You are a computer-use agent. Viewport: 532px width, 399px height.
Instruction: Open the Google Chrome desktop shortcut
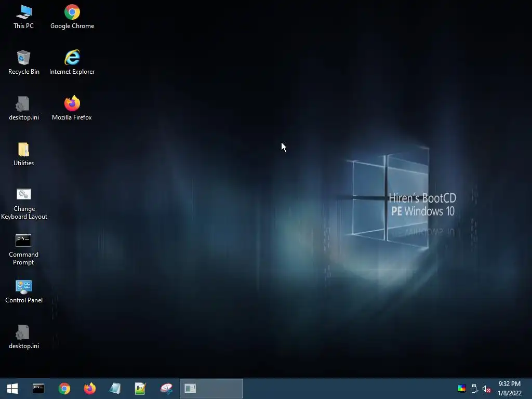click(72, 17)
